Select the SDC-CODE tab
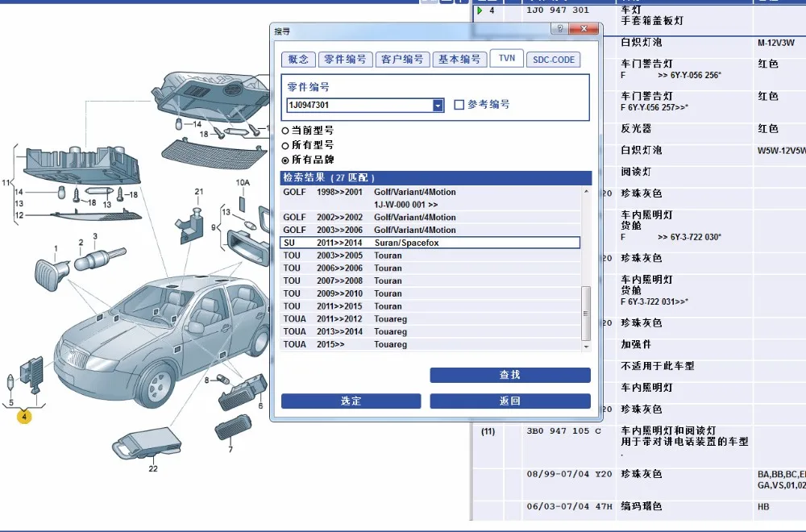806x532 pixels. [554, 60]
